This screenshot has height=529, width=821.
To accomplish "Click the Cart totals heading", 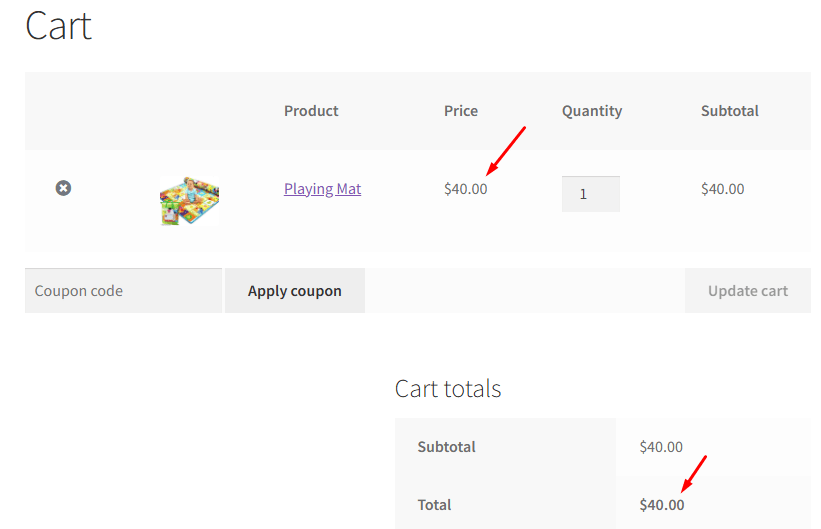I will (x=448, y=388).
